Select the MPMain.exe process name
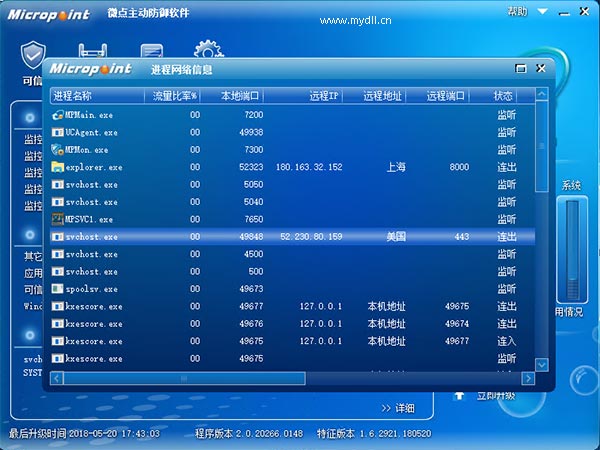This screenshot has width=600, height=450. click(x=89, y=115)
